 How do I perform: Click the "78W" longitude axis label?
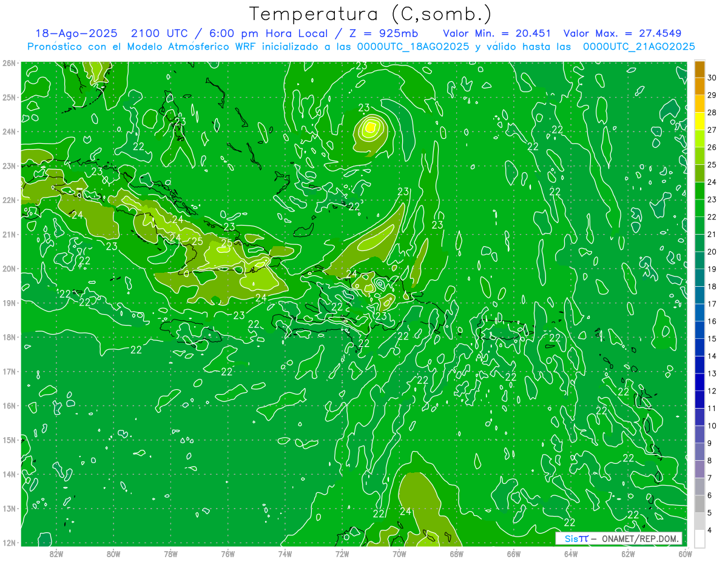click(170, 554)
